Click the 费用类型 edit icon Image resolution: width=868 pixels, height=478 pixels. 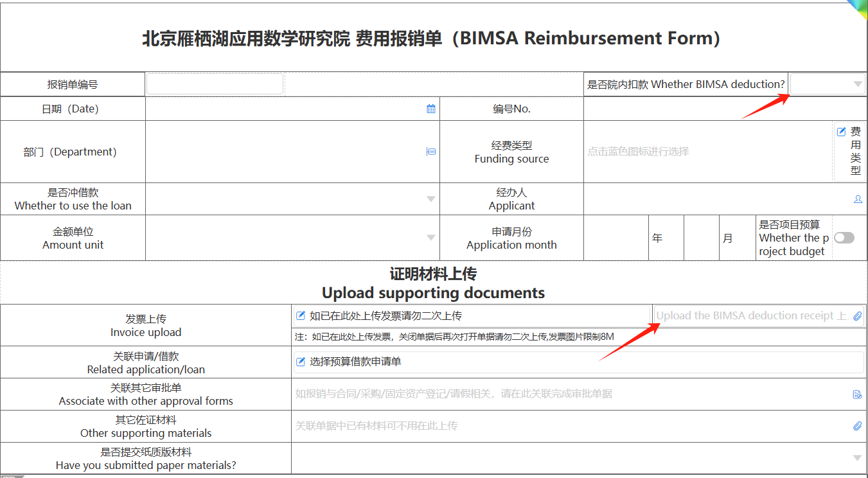coord(841,132)
